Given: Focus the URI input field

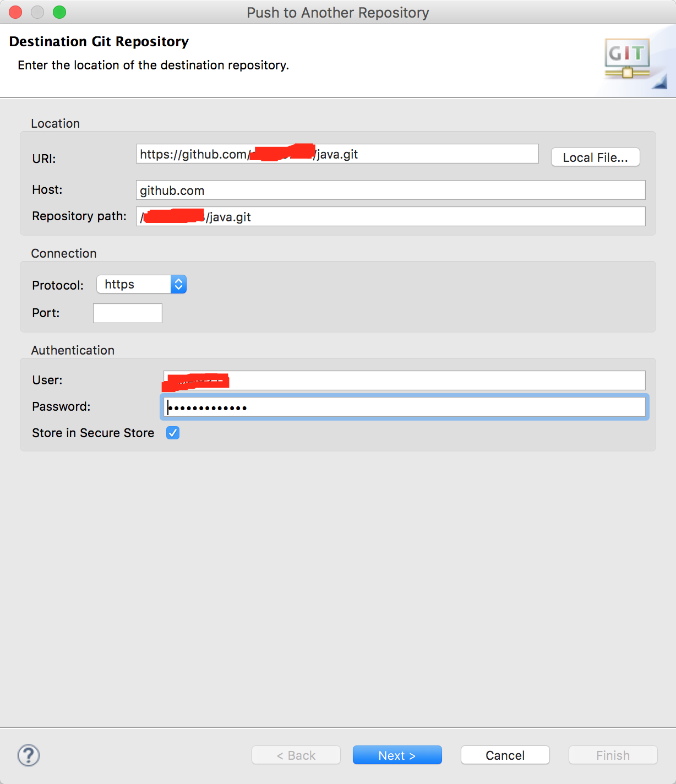Looking at the screenshot, I should pyautogui.click(x=337, y=154).
